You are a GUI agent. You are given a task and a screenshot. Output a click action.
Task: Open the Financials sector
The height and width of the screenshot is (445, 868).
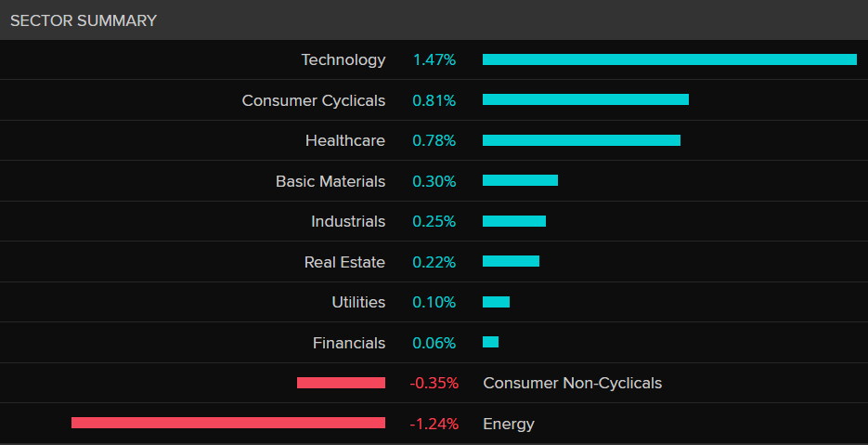[348, 343]
